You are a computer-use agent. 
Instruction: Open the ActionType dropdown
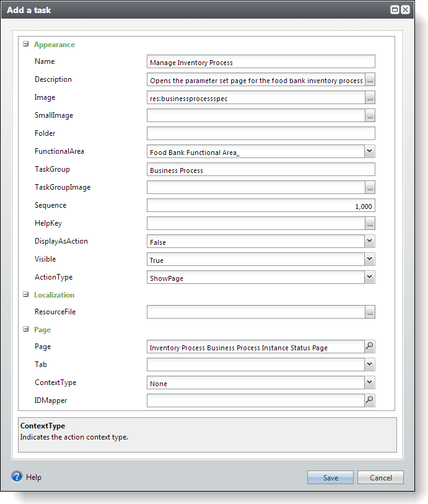point(370,277)
